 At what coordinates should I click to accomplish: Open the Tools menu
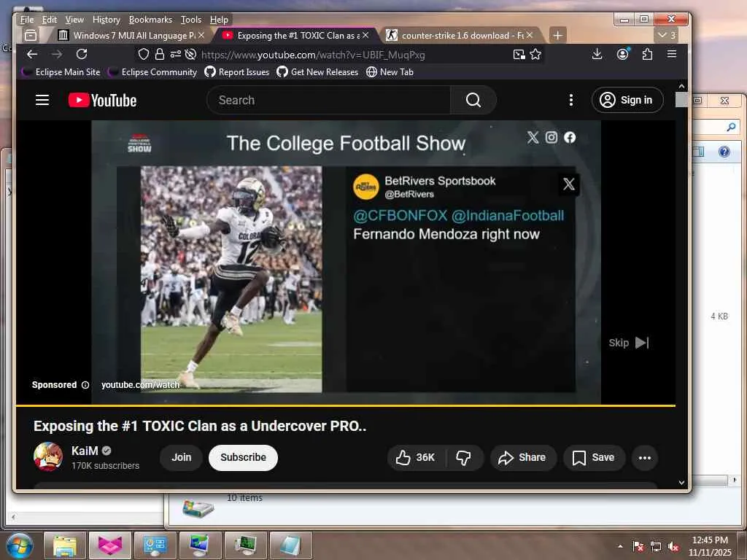coord(191,20)
